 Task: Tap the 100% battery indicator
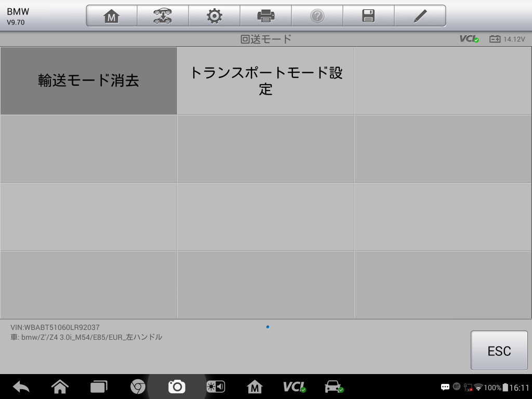pos(496,388)
